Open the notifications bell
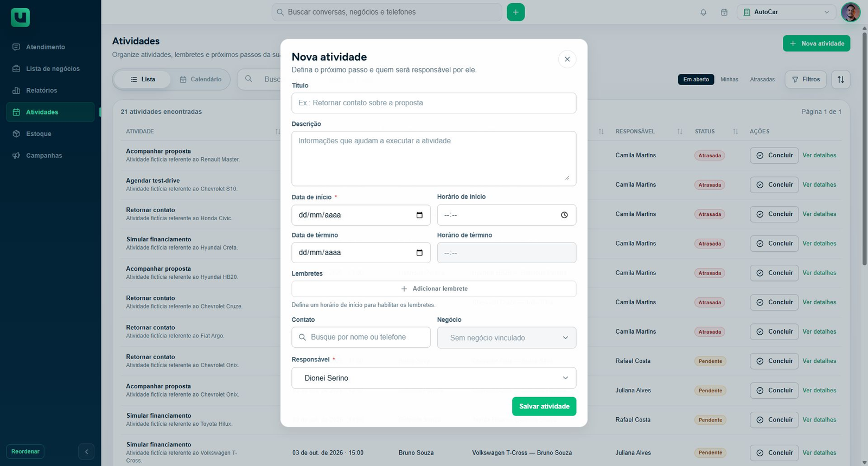Image resolution: width=868 pixels, height=466 pixels. tap(703, 12)
